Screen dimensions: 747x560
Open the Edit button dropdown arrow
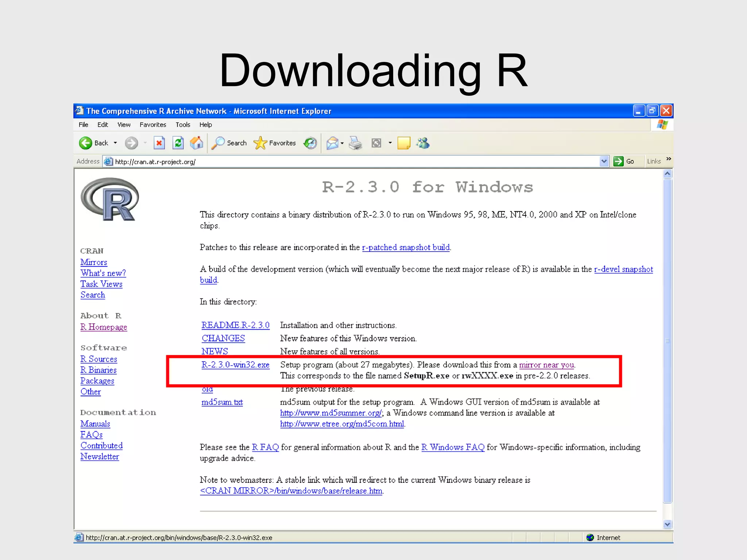[390, 143]
